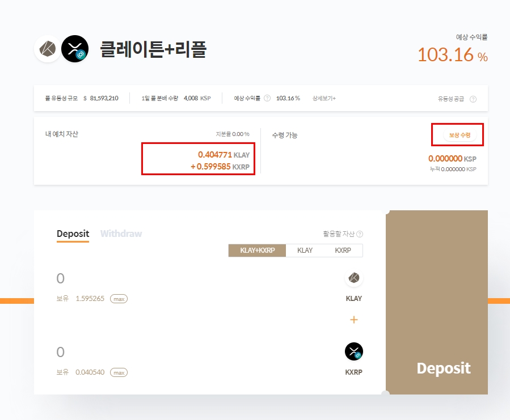The width and height of the screenshot is (510, 420).
Task: Click the orange plus sign between tokens
Action: pos(354,320)
